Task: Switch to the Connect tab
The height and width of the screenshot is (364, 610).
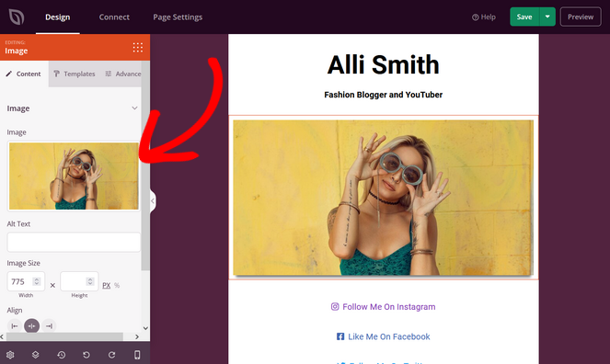Action: 114,17
